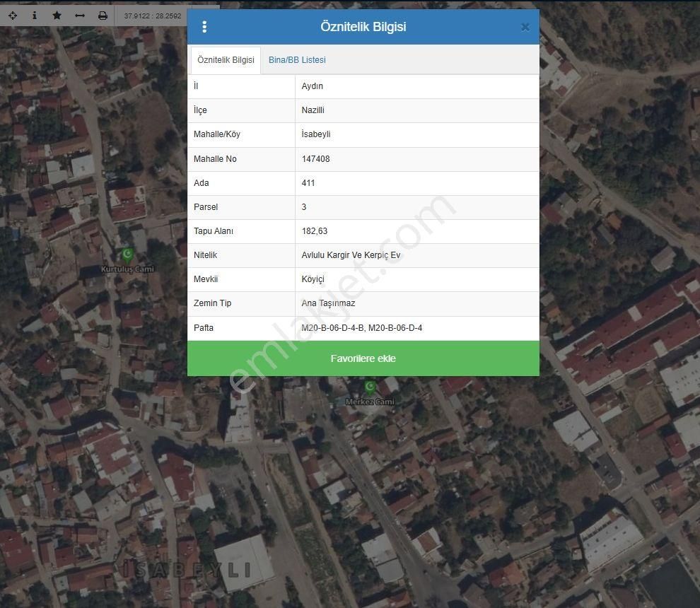Screen dimensions: 700x608
Task: Click the Mahalle/Köy label cell
Action: point(241,134)
